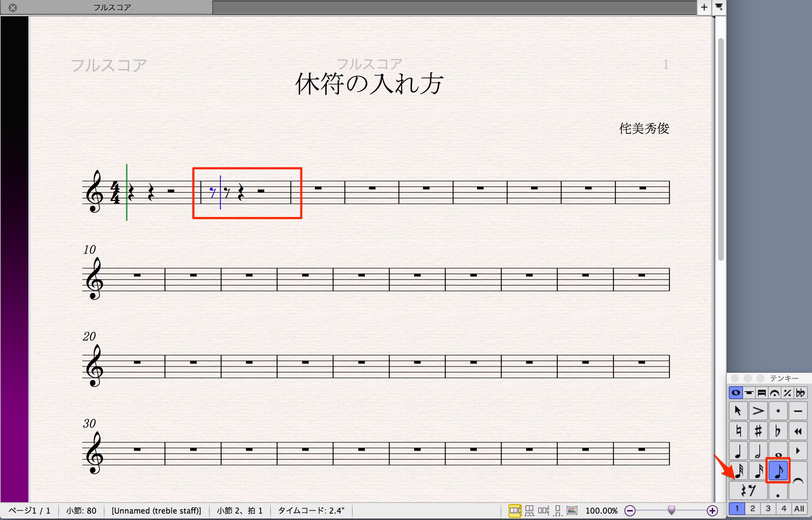
Task: Enable vertical page spreads view
Action: coord(529,511)
